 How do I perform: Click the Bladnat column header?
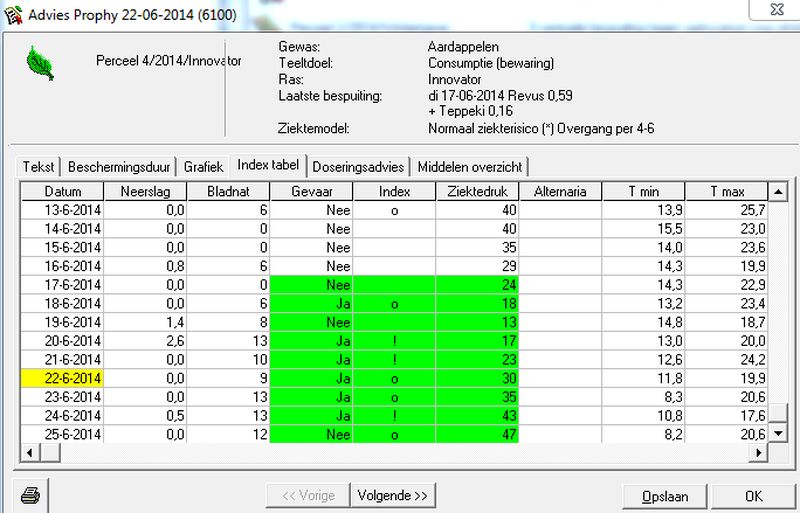(229, 191)
